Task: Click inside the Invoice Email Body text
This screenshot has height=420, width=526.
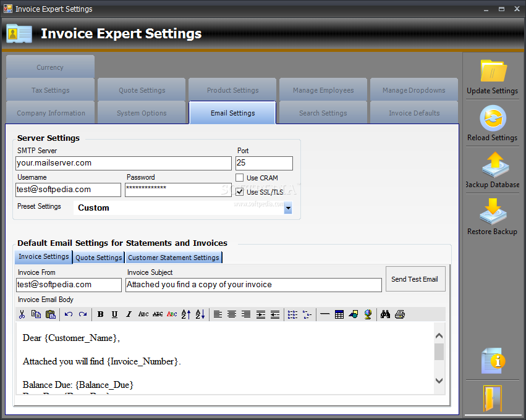Action: pos(225,359)
